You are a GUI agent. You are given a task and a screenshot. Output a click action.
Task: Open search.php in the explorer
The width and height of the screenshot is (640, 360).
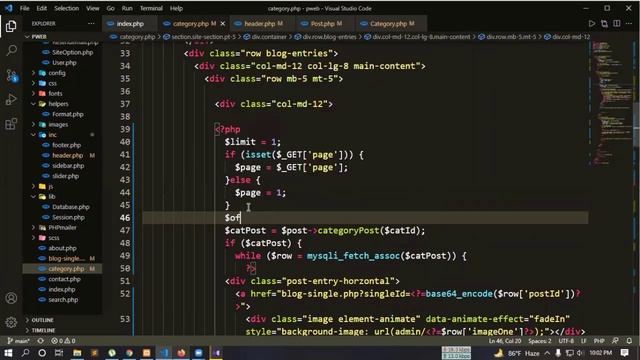click(63, 300)
